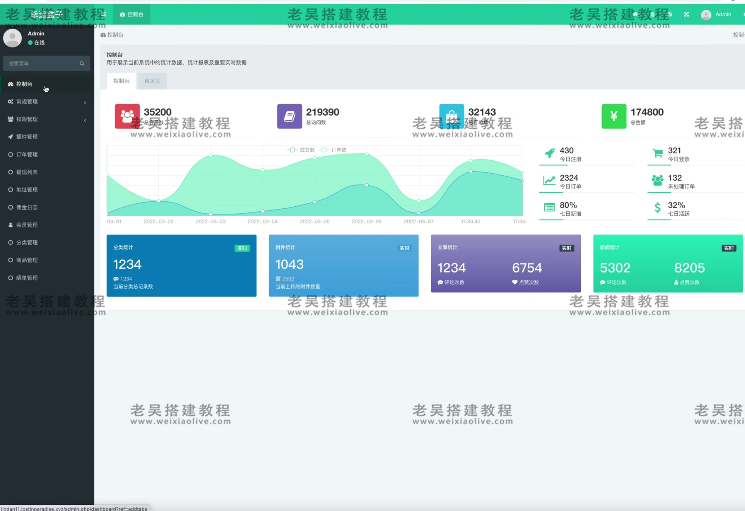Screen dimensions: 745x511
Task: Click the green yen icon beside 174800
Action: [x=613, y=116]
